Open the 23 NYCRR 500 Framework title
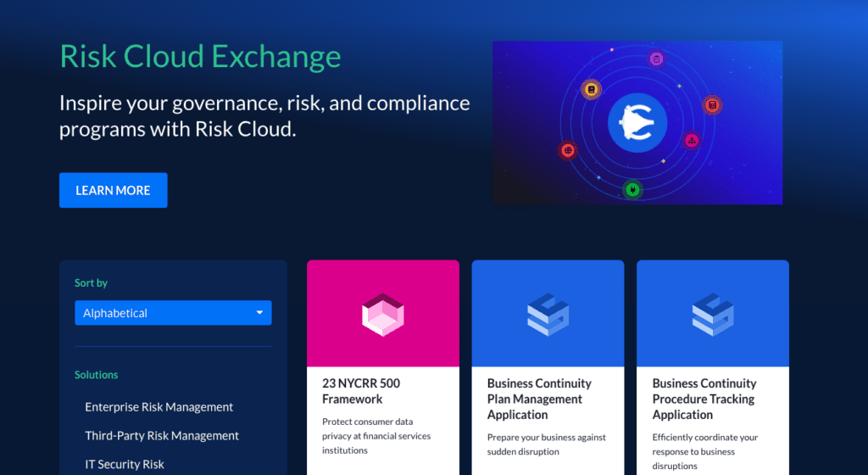The width and height of the screenshot is (868, 475). [x=361, y=391]
